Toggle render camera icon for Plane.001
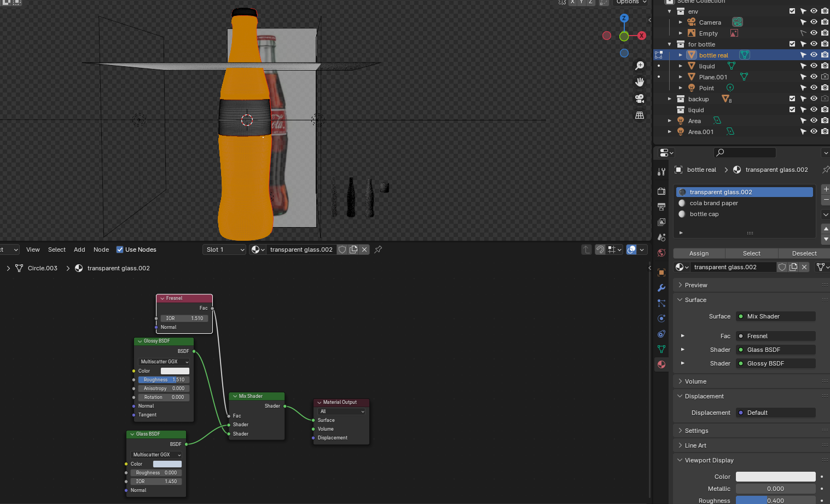Image resolution: width=830 pixels, height=504 pixels. point(825,77)
